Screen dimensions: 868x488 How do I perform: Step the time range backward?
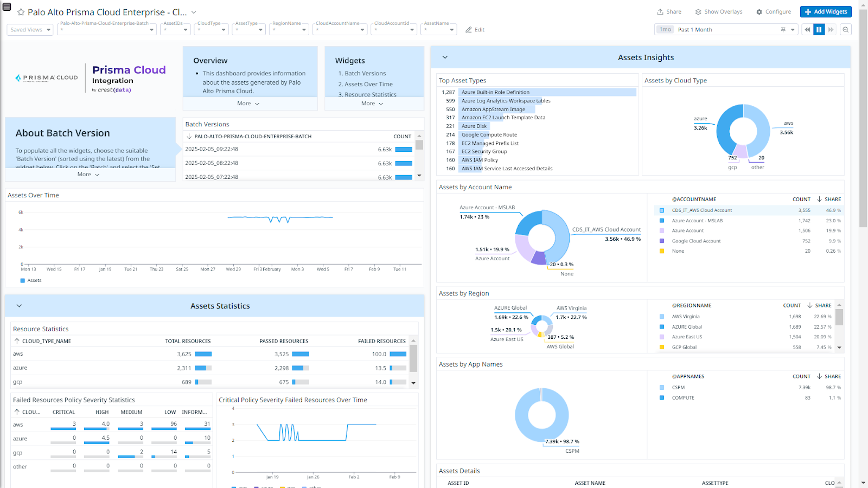point(807,30)
